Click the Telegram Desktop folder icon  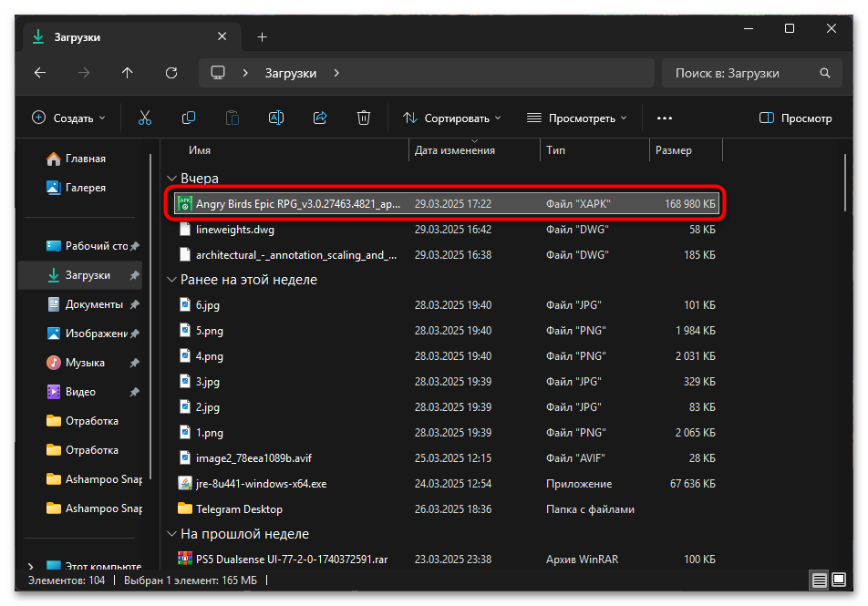point(185,509)
